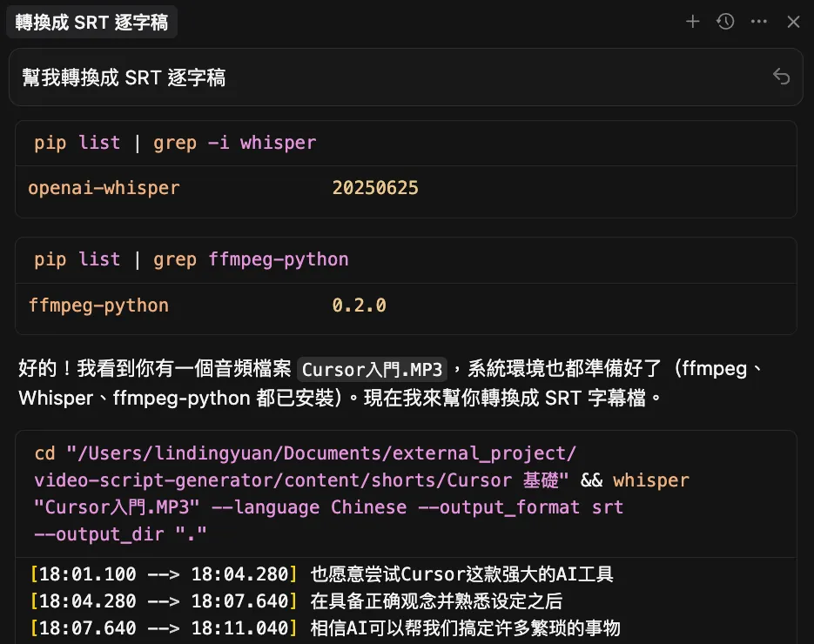Select the 轉換成 SRT 逐字稿 chat tab
Screen dimensions: 814x644
click(x=91, y=23)
